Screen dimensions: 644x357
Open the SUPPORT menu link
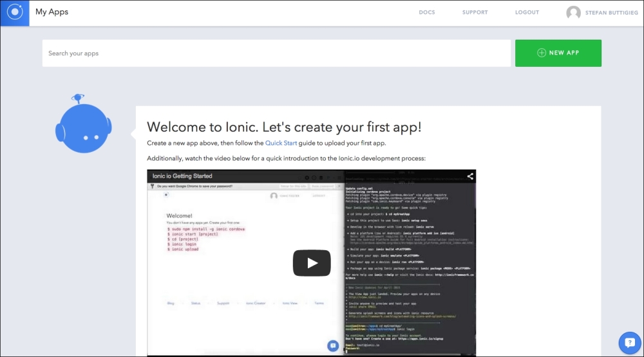(475, 12)
